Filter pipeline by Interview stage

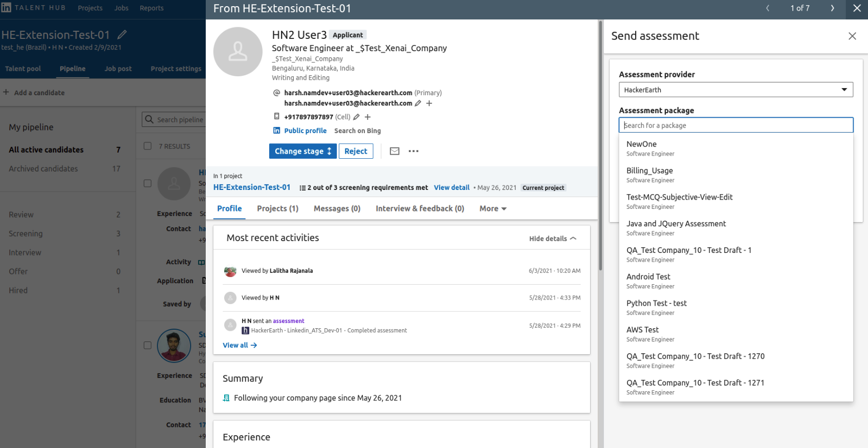[64, 253]
